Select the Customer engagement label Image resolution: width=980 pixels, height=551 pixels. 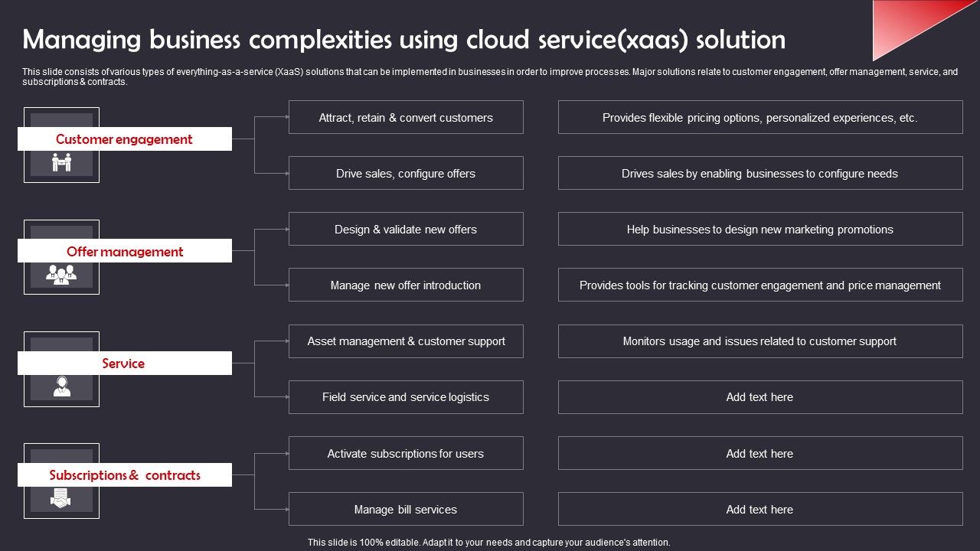(x=125, y=139)
